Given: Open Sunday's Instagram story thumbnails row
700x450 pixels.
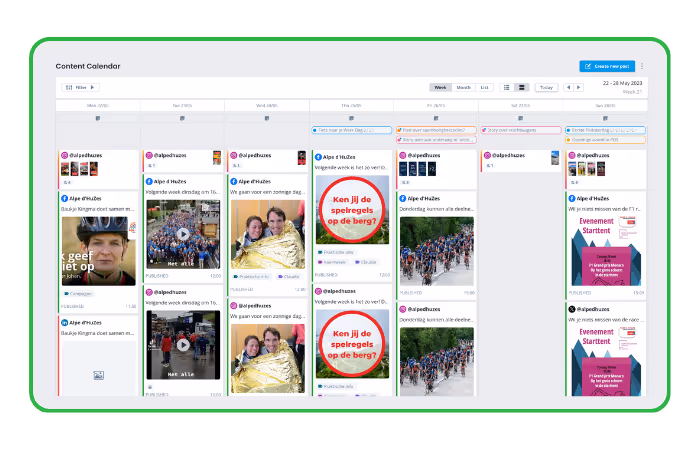Looking at the screenshot, I should (587, 169).
